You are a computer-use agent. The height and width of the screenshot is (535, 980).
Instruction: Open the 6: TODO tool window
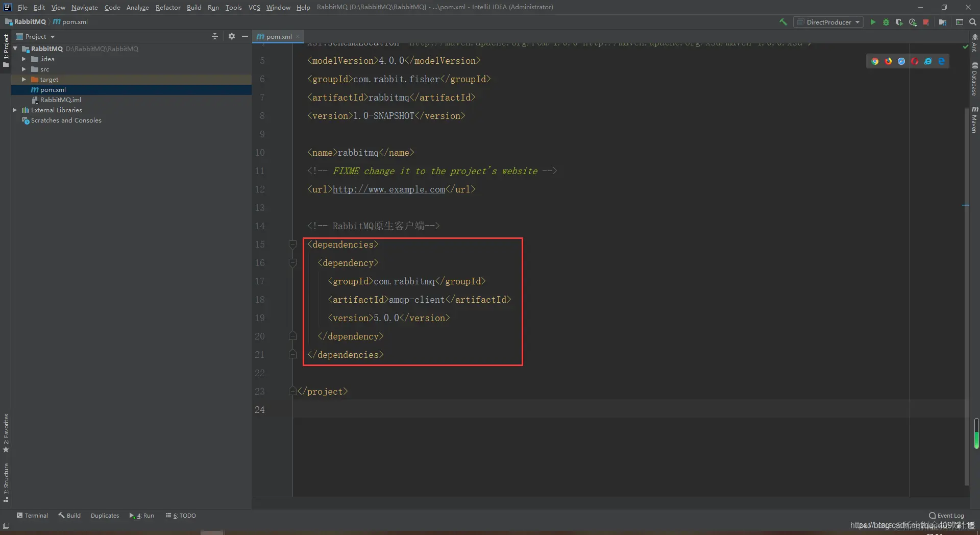[181, 516]
